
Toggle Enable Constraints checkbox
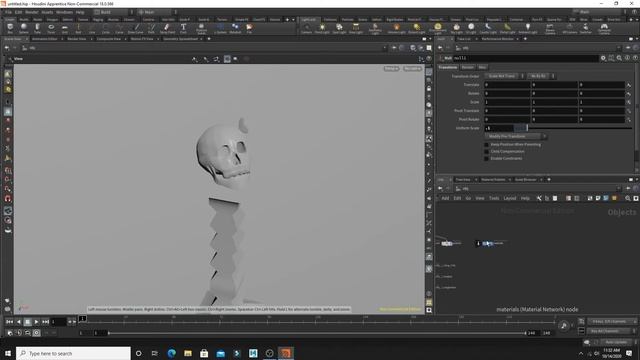tap(486, 158)
